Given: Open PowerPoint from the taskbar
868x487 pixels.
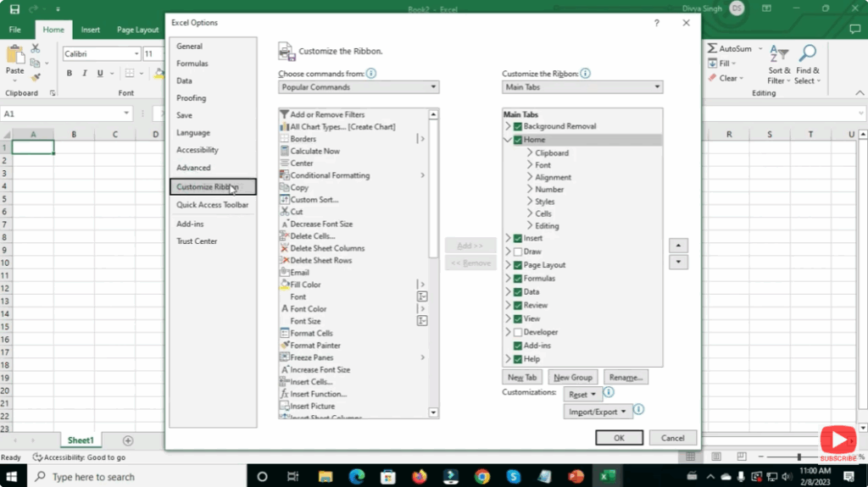Looking at the screenshot, I should (x=576, y=476).
